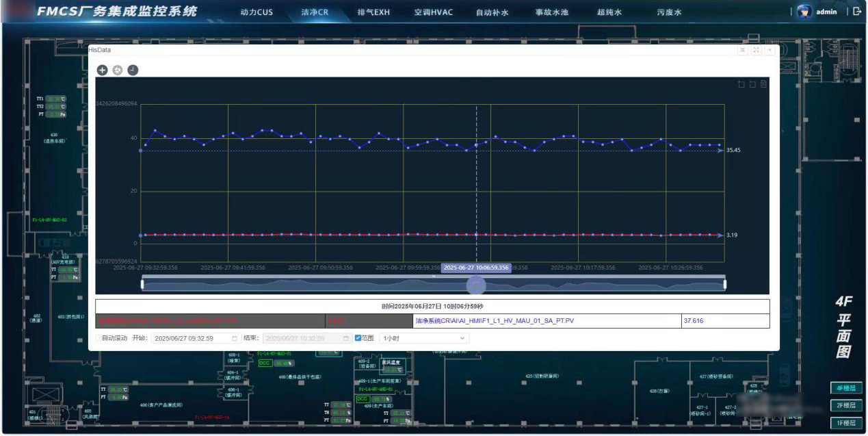Open the 排气EXH tab
This screenshot has height=436, width=868.
click(373, 12)
